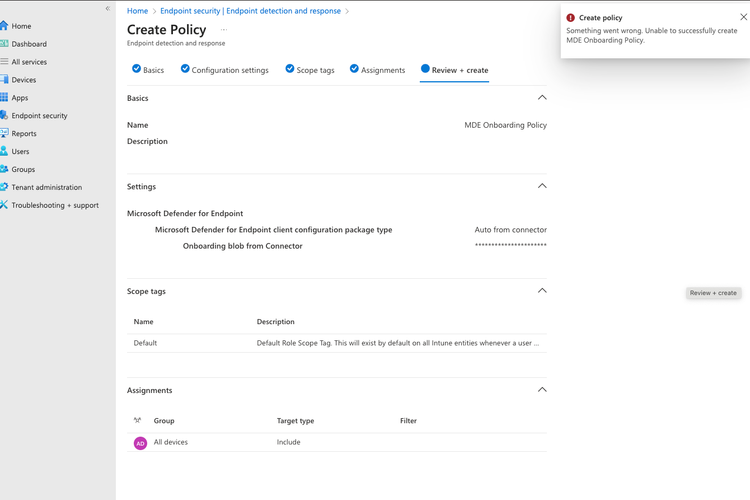Click the group type icon in Assignments header
The height and width of the screenshot is (500, 750).
tap(138, 421)
